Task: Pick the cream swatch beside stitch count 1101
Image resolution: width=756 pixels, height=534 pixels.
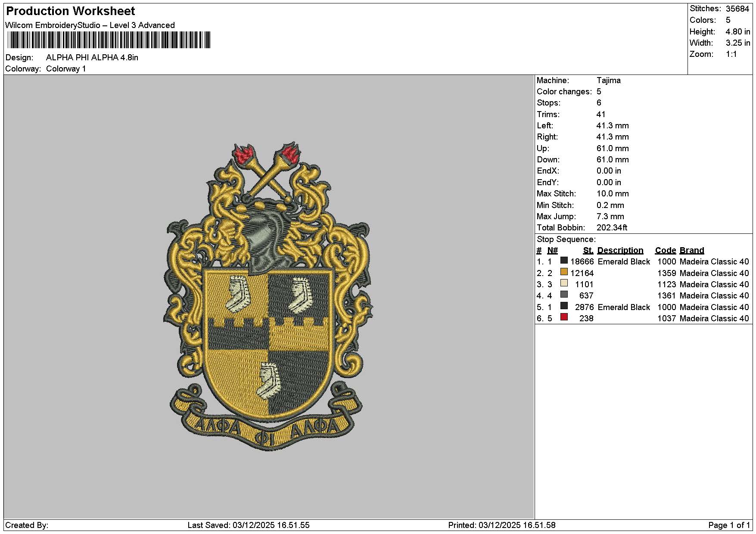Action: pyautogui.click(x=564, y=283)
